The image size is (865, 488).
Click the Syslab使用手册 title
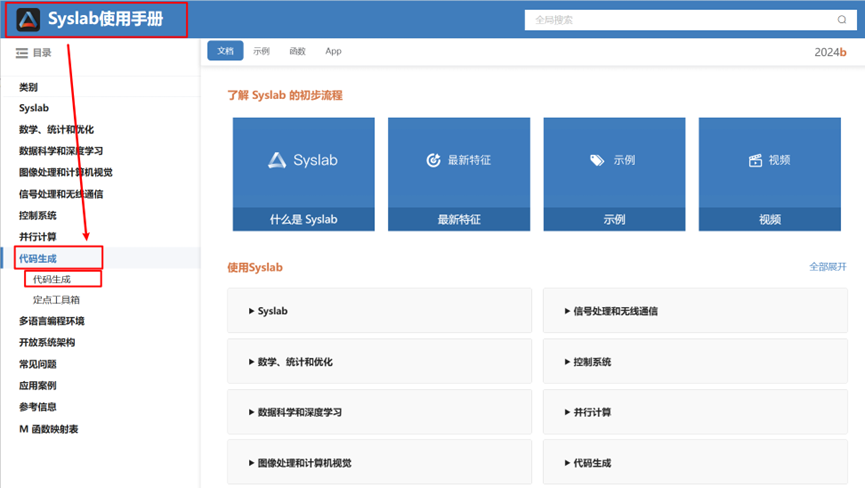(105, 19)
